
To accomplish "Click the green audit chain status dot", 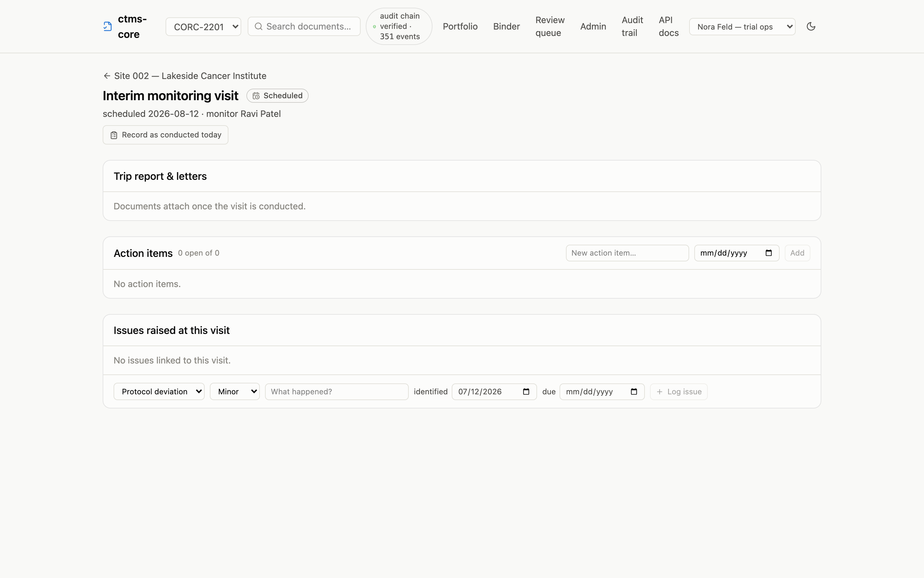I will click(x=374, y=26).
